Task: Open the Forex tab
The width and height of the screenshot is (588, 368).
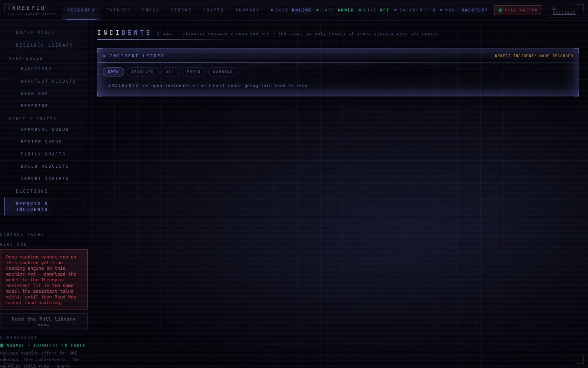Action: 151,10
